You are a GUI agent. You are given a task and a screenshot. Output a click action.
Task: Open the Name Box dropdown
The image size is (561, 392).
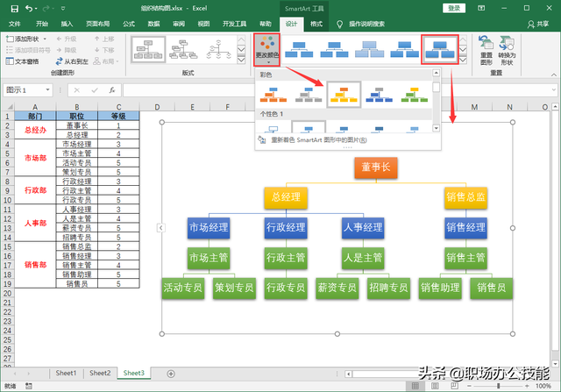[47, 89]
